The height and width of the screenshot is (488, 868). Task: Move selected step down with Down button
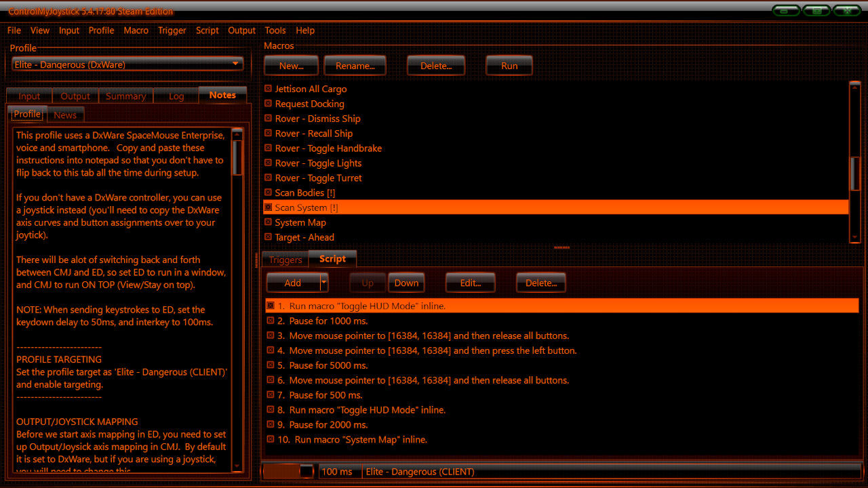click(x=406, y=283)
